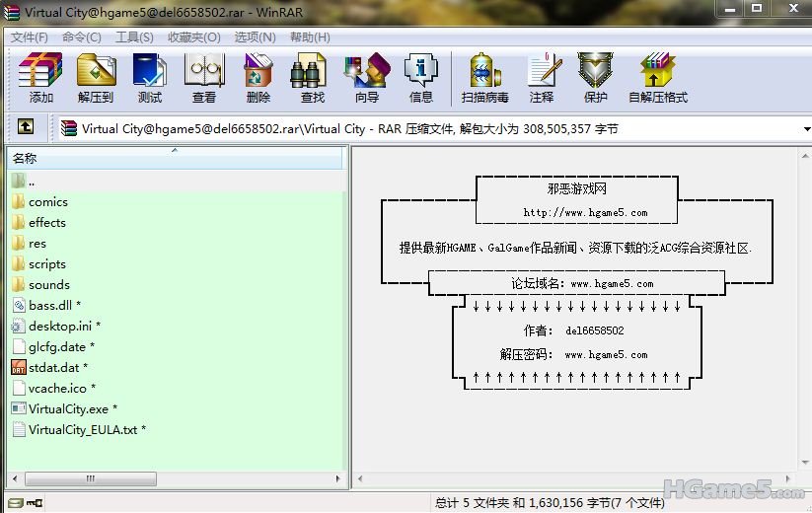This screenshot has height=513, width=812.
Task: Open the Options (选项) menu
Action: tap(255, 37)
